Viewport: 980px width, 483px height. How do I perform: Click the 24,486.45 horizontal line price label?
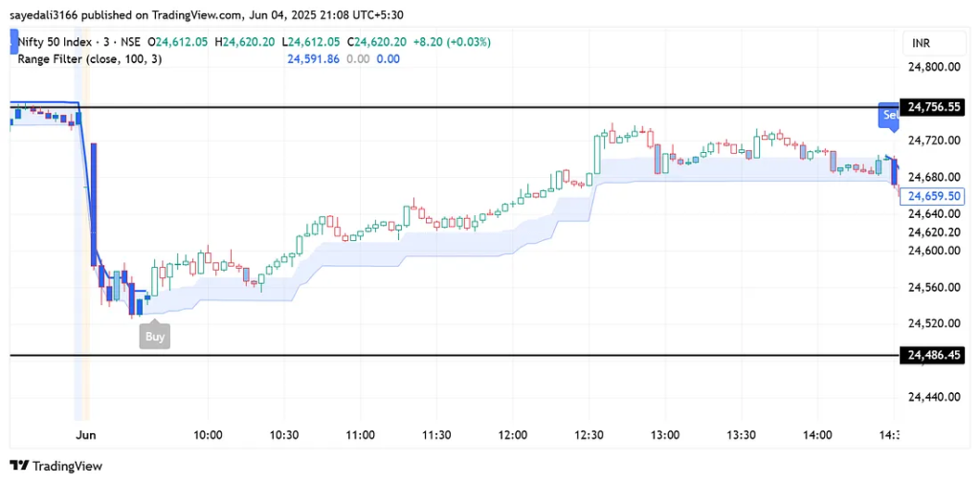(934, 356)
